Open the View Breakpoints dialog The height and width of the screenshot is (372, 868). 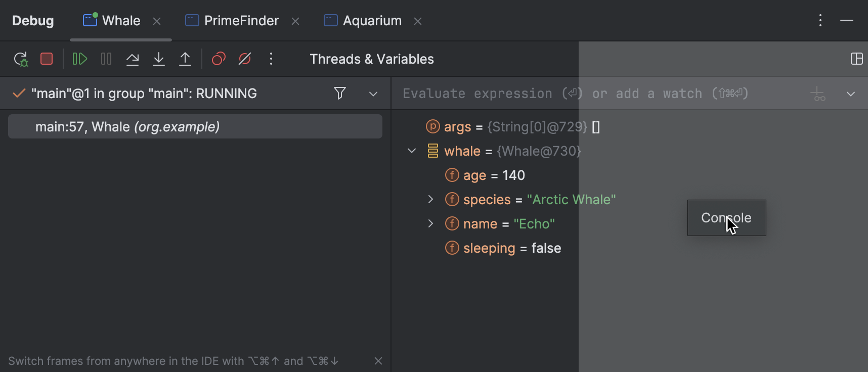click(219, 59)
